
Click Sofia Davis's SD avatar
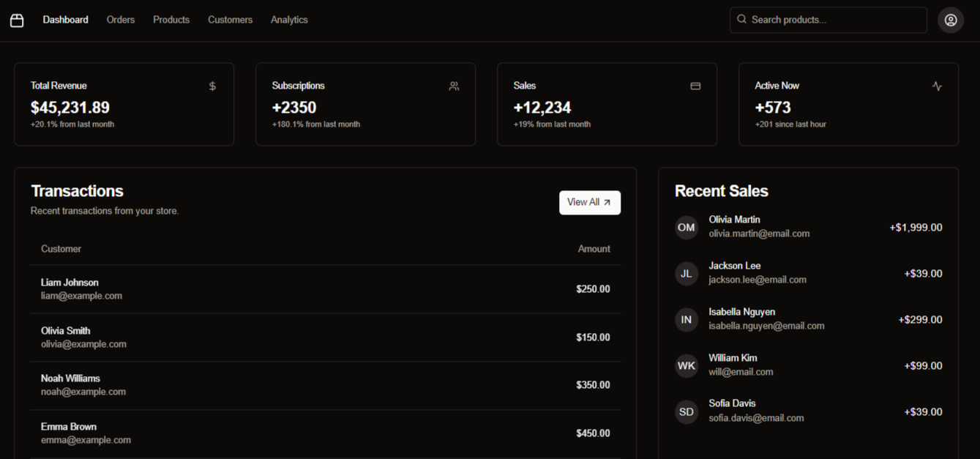pyautogui.click(x=687, y=411)
